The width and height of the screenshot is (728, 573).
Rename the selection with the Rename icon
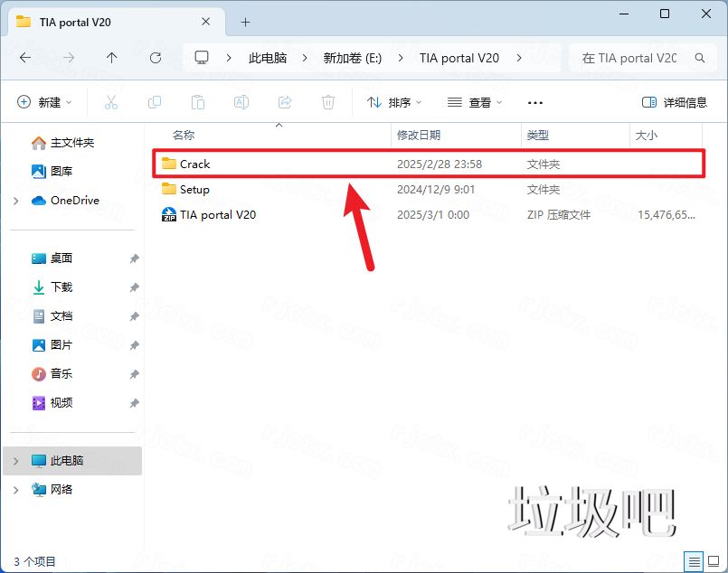[x=241, y=101]
